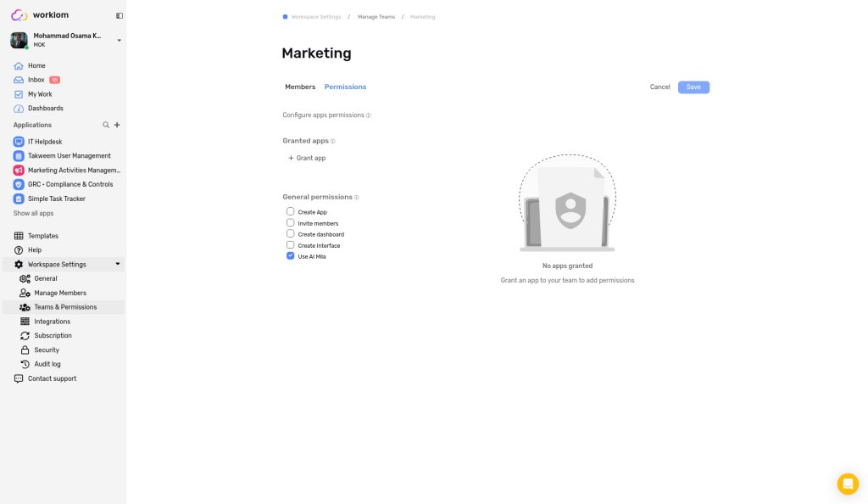Click the Applications section label
The width and height of the screenshot is (868, 504).
pyautogui.click(x=32, y=126)
